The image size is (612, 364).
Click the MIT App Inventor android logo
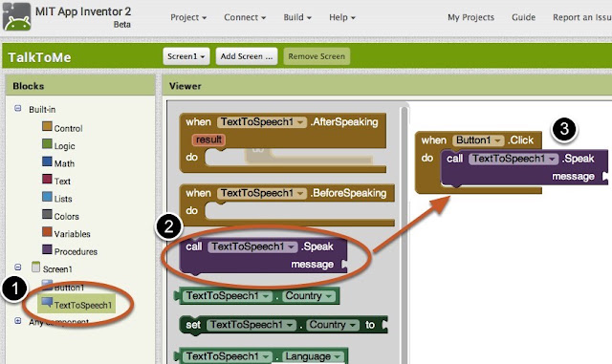[x=16, y=17]
